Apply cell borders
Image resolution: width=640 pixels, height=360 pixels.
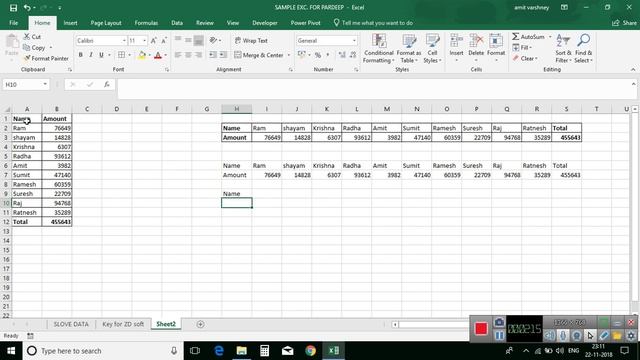(x=121, y=55)
